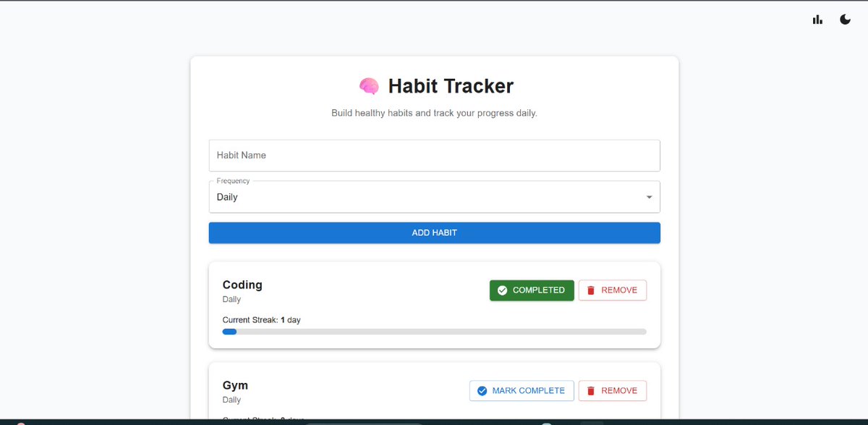The width and height of the screenshot is (868, 425).
Task: Remove the Gym habit
Action: tap(612, 391)
